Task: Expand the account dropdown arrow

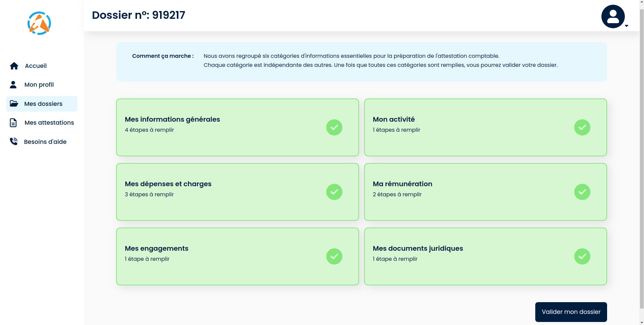Action: click(627, 26)
